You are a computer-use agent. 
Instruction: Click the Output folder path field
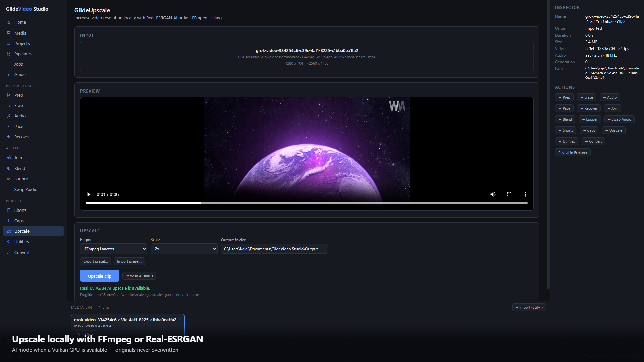coord(274,249)
